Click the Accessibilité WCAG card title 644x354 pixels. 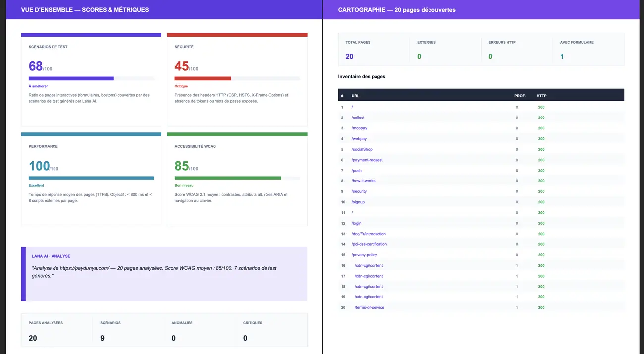tap(195, 147)
